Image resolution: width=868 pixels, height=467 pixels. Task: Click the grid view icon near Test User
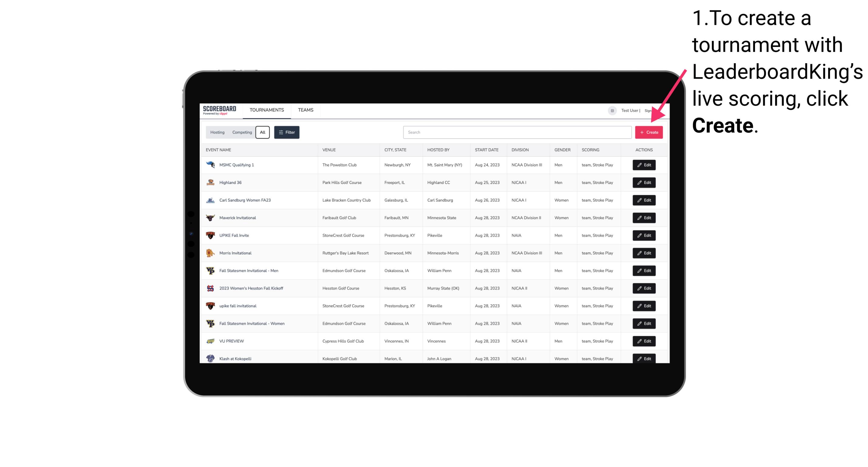(x=612, y=110)
